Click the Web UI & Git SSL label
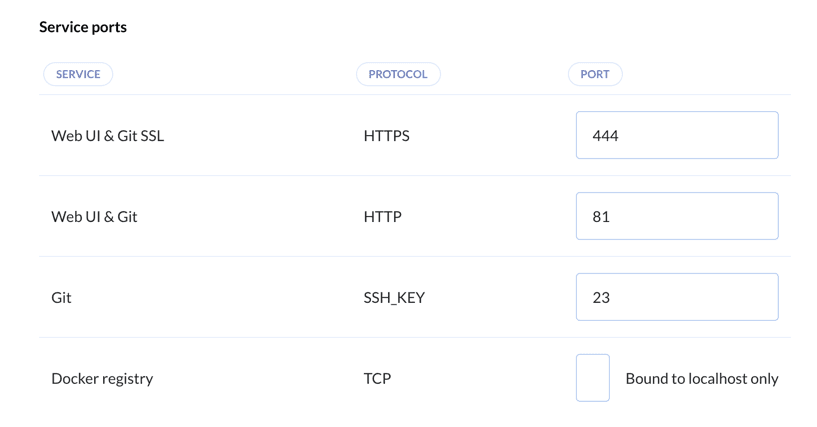 pyautogui.click(x=107, y=136)
